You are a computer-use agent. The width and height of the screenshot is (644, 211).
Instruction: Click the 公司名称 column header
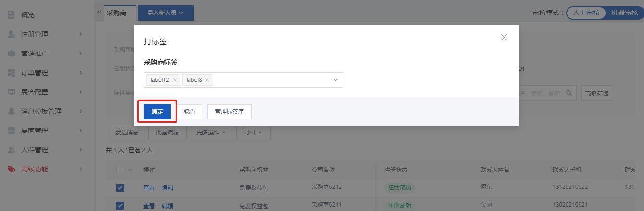pyautogui.click(x=324, y=170)
